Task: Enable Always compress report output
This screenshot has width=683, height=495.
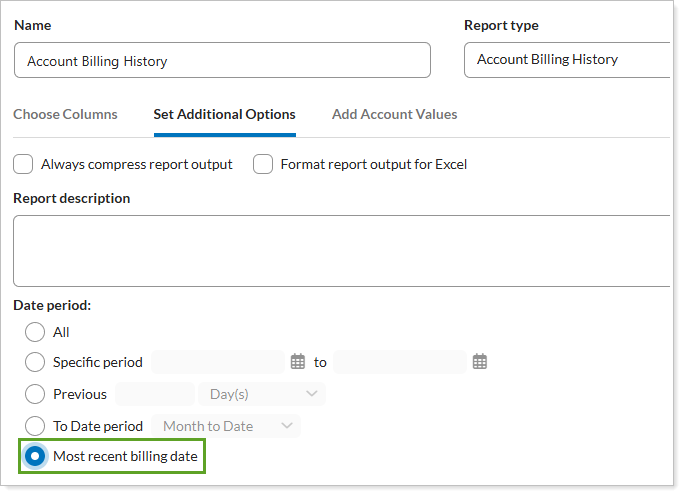Action: click(23, 164)
